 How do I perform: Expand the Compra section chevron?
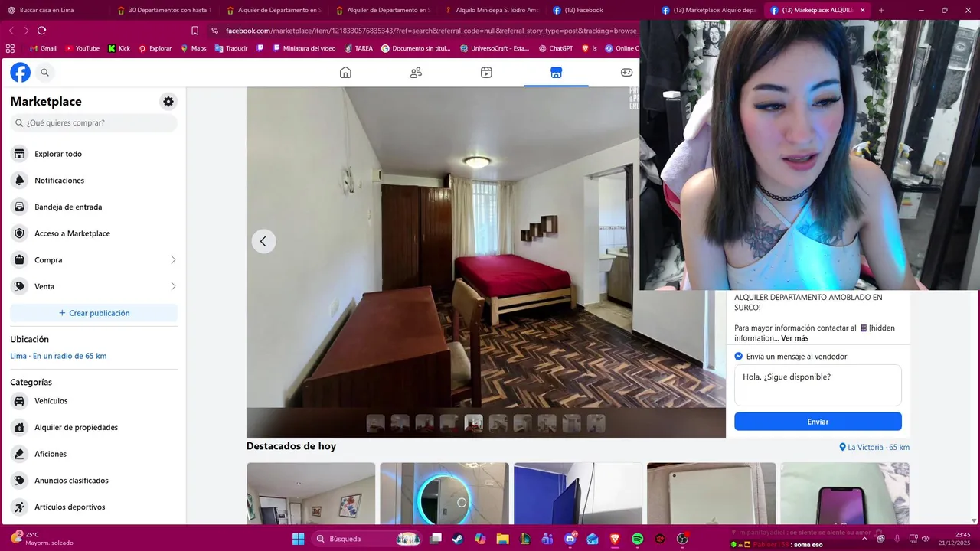click(x=173, y=260)
